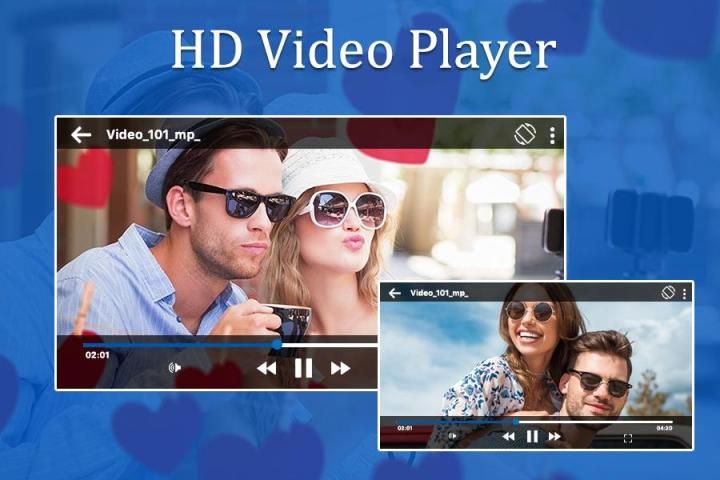The height and width of the screenshot is (480, 720).
Task: Go back using the large player's arrow
Action: [x=81, y=135]
